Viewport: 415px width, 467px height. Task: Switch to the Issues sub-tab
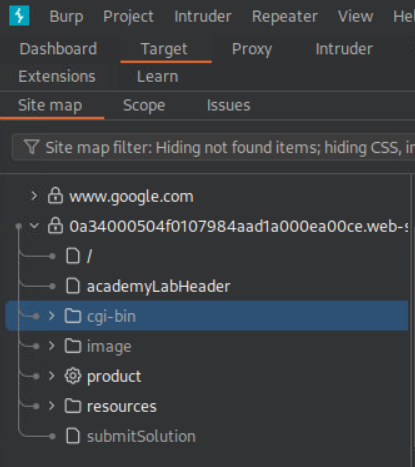[228, 105]
